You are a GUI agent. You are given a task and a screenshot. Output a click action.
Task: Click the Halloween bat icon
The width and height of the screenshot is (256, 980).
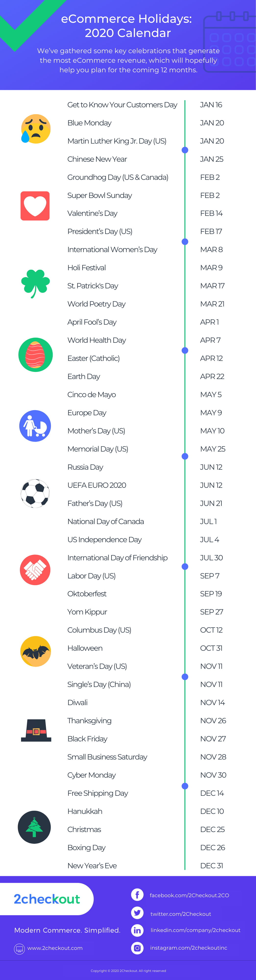point(35,651)
